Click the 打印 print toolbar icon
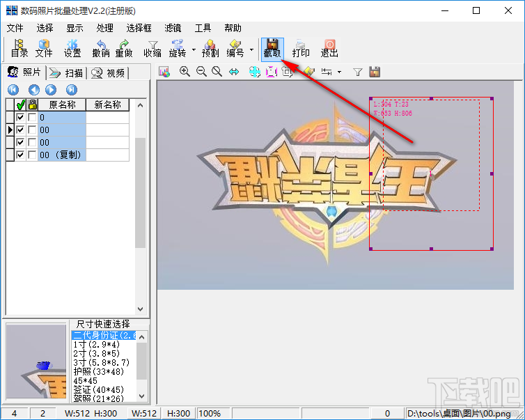 coord(301,49)
